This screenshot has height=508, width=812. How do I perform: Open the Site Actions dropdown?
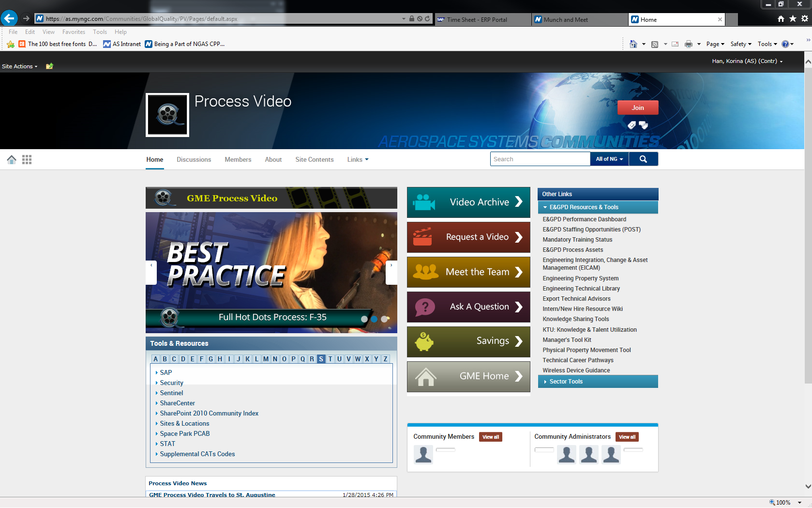tap(19, 66)
